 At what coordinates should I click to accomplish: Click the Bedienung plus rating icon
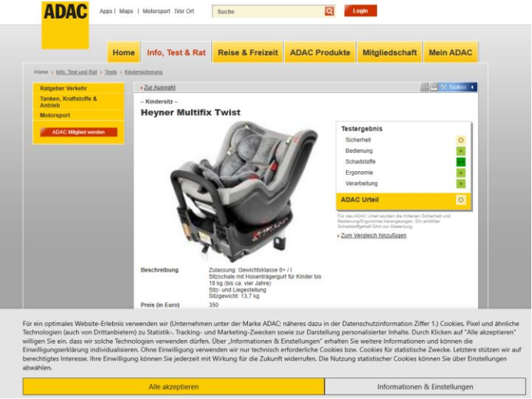click(461, 151)
